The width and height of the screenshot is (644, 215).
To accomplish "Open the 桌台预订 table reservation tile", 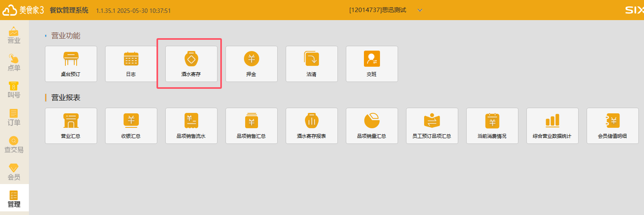I will (x=71, y=64).
